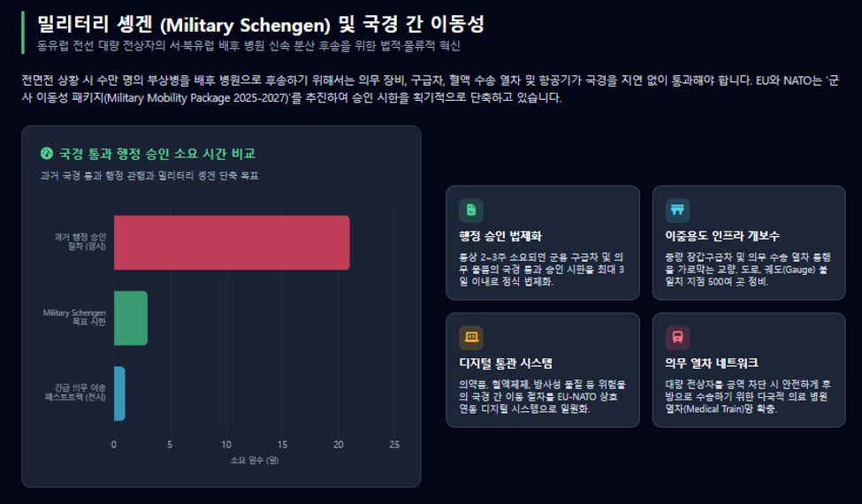Screen dimensions: 862x504
Task: Select the 디지털 통관 시스템 card heading
Action: click(x=505, y=363)
